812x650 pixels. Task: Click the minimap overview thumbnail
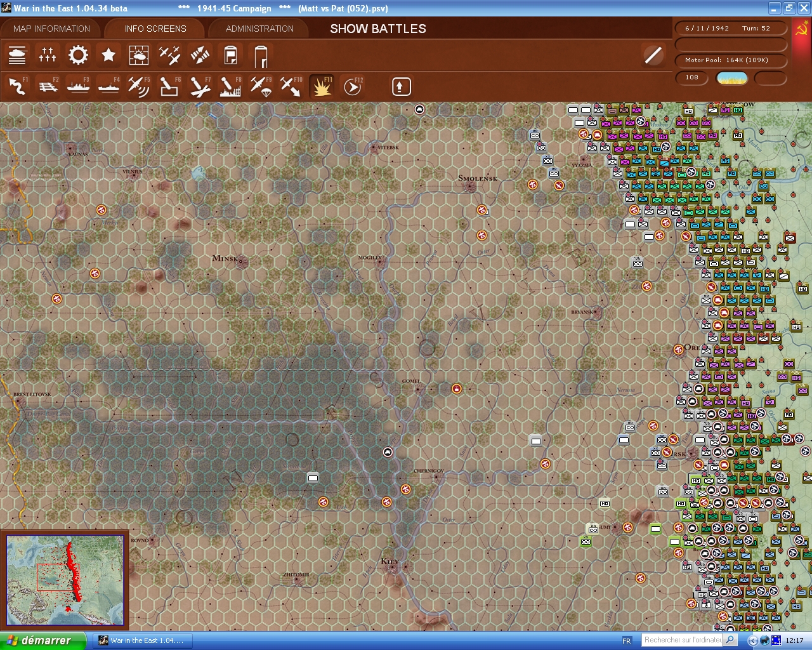tap(65, 580)
